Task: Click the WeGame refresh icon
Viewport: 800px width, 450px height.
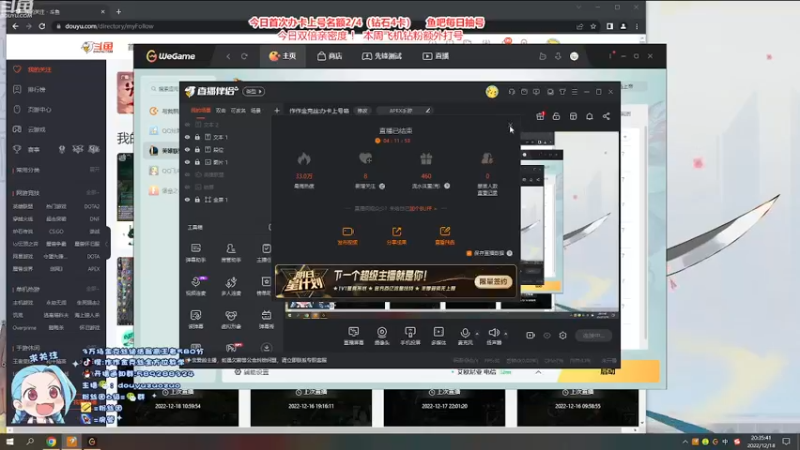Action: [244, 56]
